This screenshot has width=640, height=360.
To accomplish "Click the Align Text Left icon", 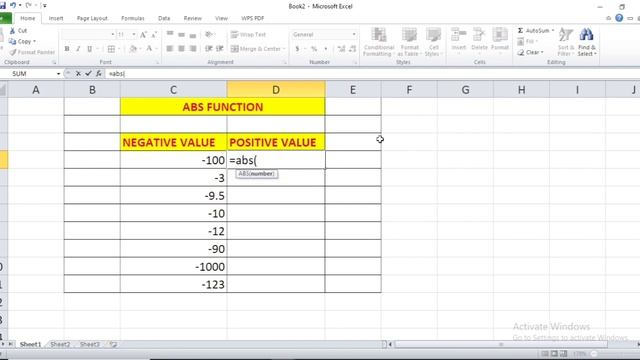I will tap(170, 49).
